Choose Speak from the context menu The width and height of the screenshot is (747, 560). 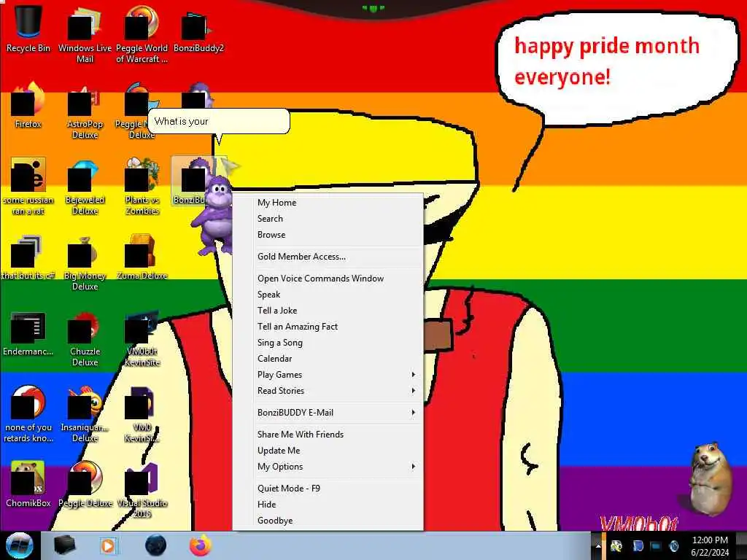click(x=336, y=295)
